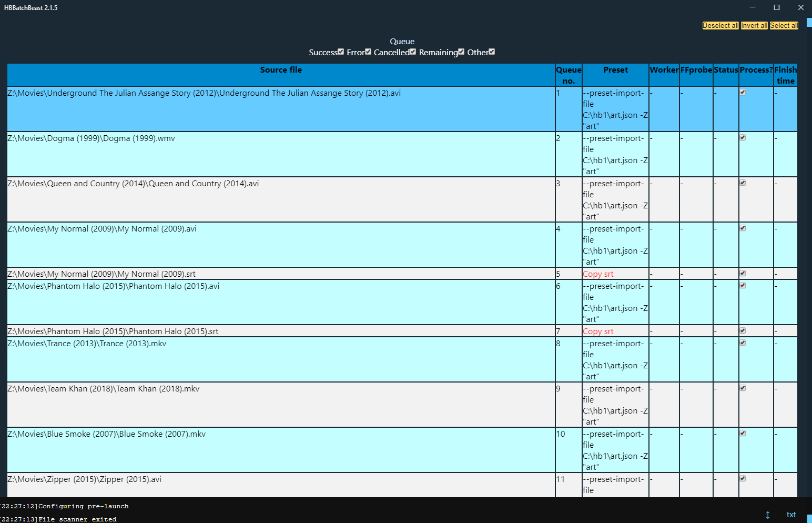812x523 pixels.
Task: Toggle the Other filter checkbox
Action: pyautogui.click(x=492, y=52)
